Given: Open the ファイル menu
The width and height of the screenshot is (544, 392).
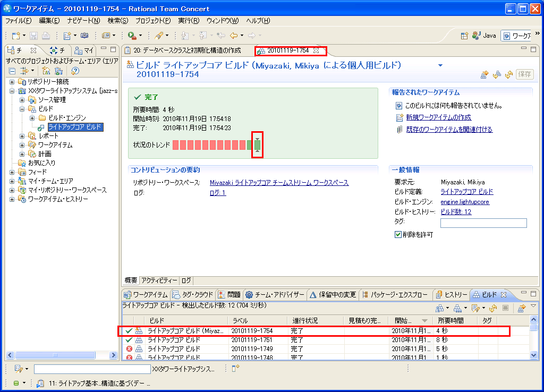Looking at the screenshot, I should pyautogui.click(x=19, y=21).
